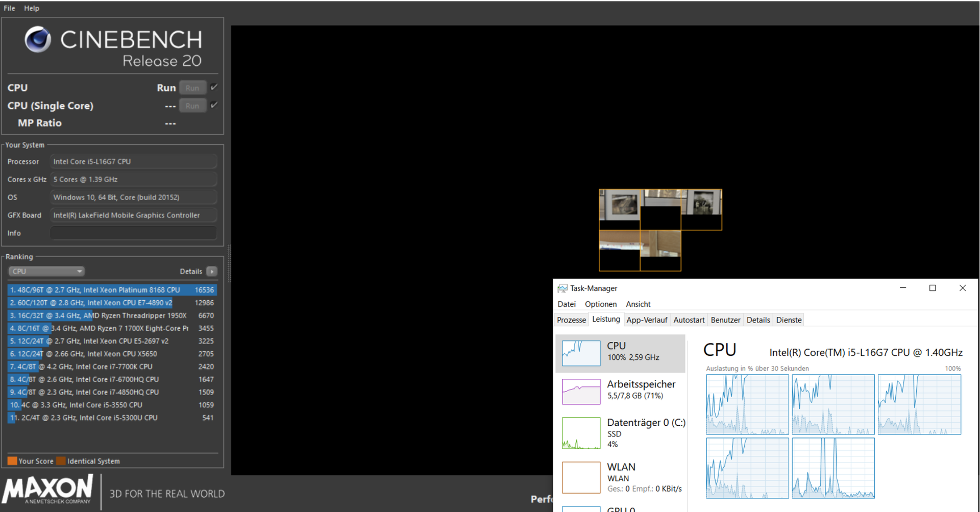Select Xeon Platinum 8168 ranking row
The width and height of the screenshot is (980, 512).
tap(112, 290)
